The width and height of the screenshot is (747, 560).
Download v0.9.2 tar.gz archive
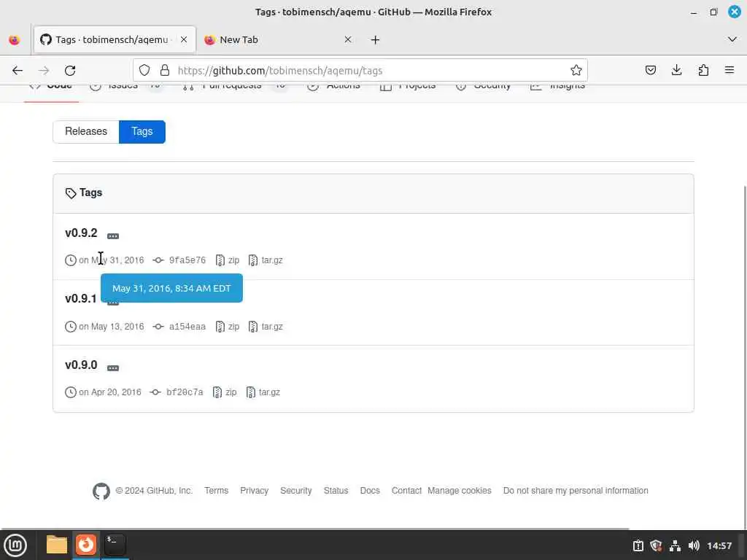266,260
